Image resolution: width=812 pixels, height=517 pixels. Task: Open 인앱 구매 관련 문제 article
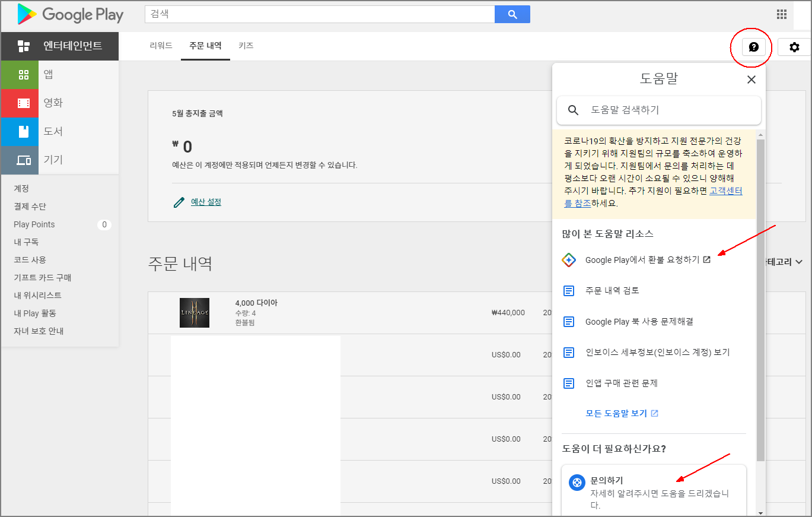click(x=622, y=383)
